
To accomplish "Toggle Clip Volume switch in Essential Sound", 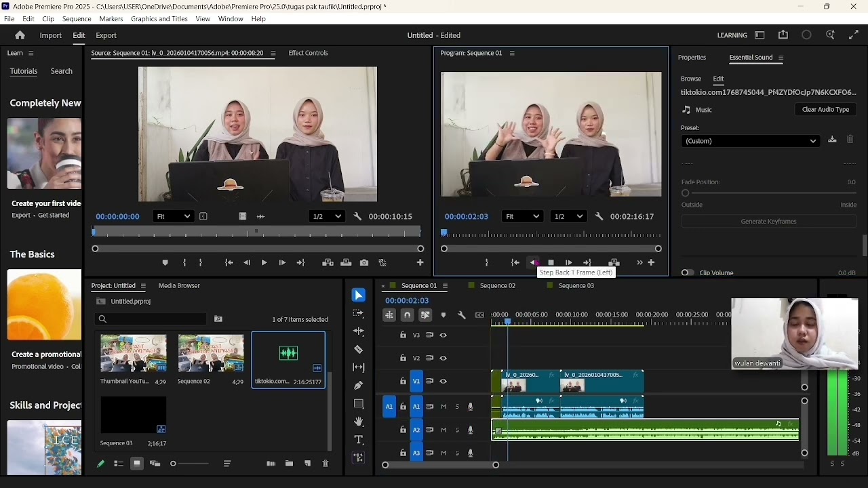I will pos(688,272).
